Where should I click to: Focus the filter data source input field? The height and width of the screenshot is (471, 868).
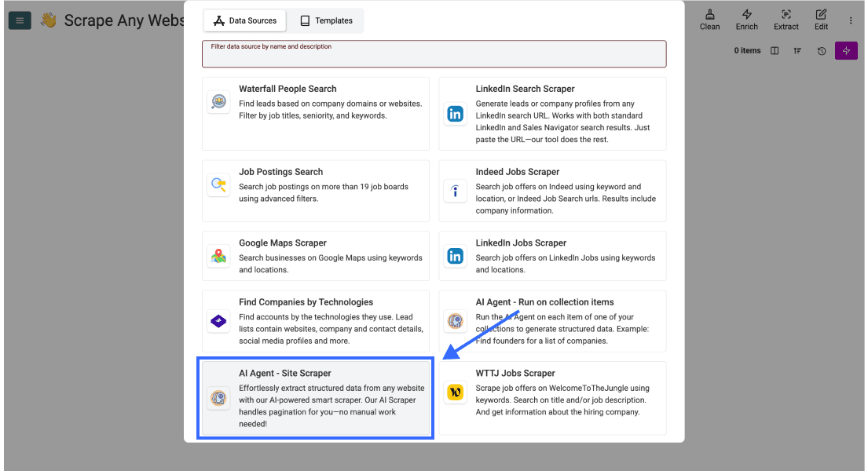(x=434, y=53)
